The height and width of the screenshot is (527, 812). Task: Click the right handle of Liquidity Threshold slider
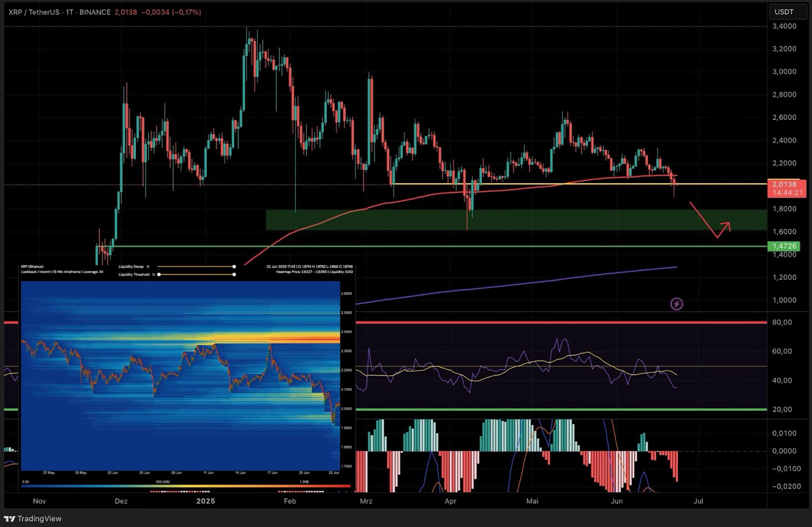234,275
